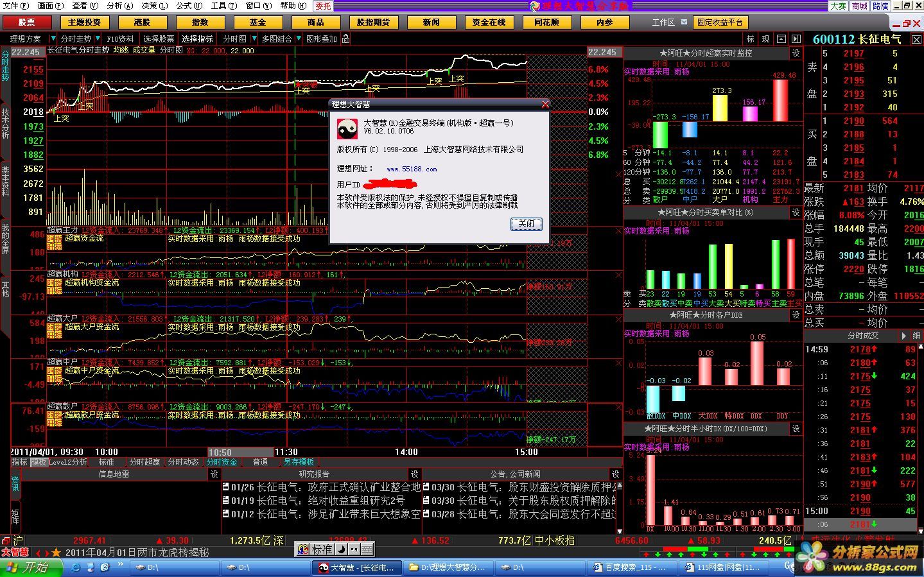
Task: Select the 股票 category button
Action: (27, 22)
